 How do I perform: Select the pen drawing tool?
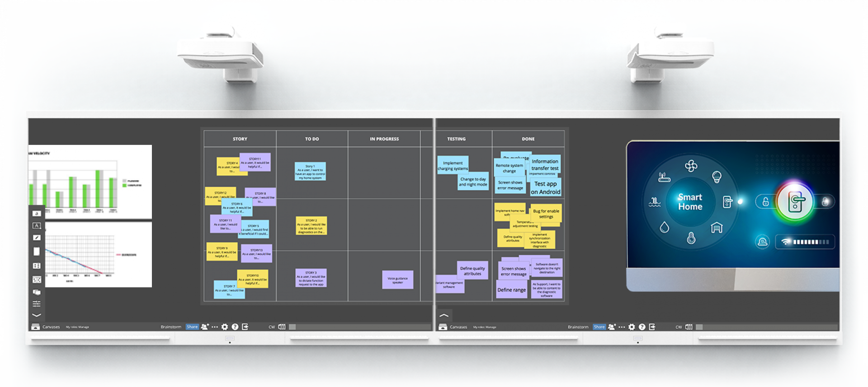coord(37,238)
